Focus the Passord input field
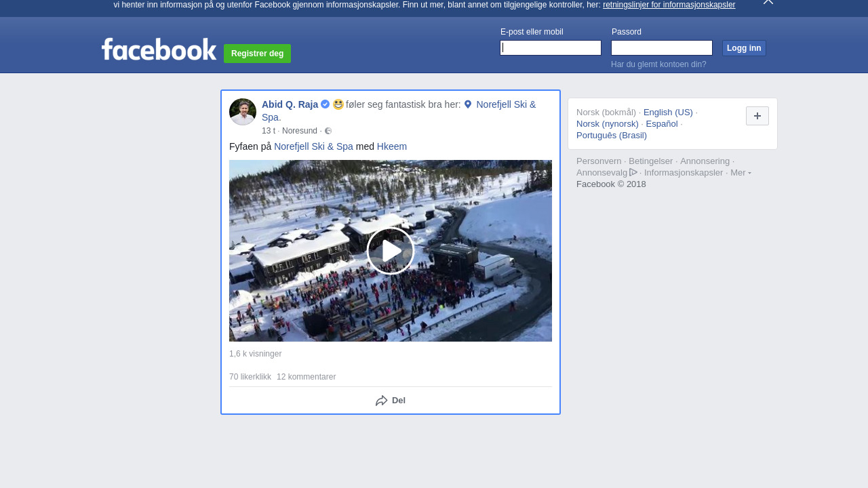The height and width of the screenshot is (488, 868). click(x=662, y=47)
